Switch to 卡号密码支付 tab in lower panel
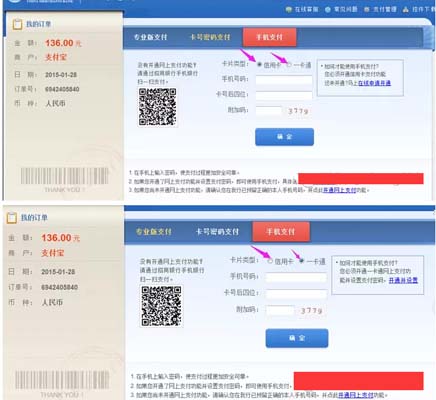The image size is (436, 400). [217, 231]
